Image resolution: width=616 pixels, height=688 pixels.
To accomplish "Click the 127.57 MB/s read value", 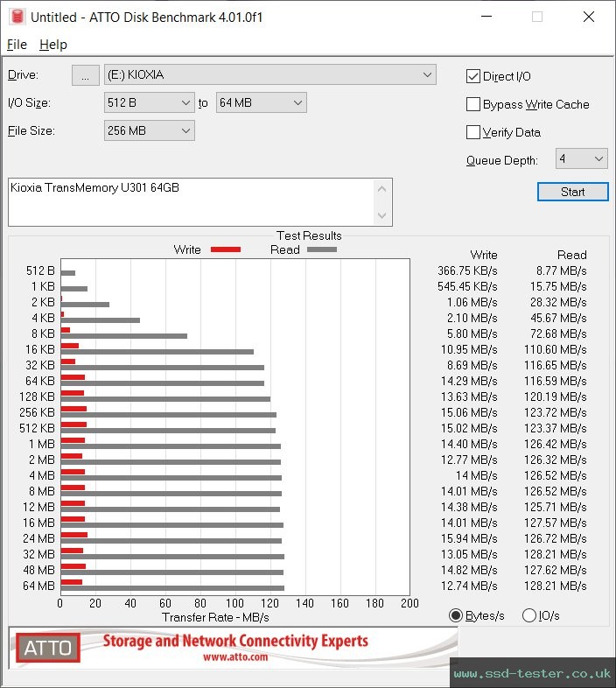I will point(556,523).
